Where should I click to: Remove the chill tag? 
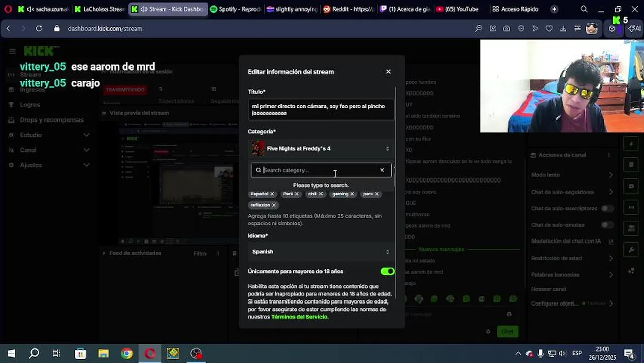(x=320, y=194)
